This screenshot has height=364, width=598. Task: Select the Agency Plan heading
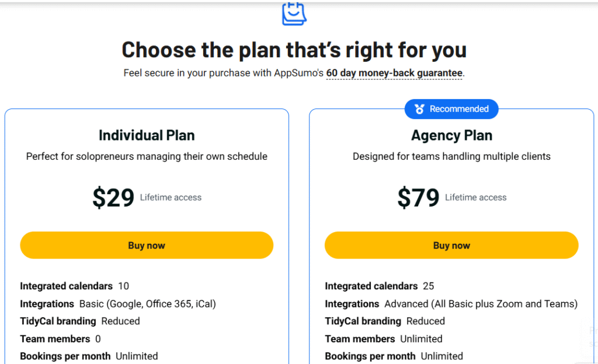coord(451,135)
